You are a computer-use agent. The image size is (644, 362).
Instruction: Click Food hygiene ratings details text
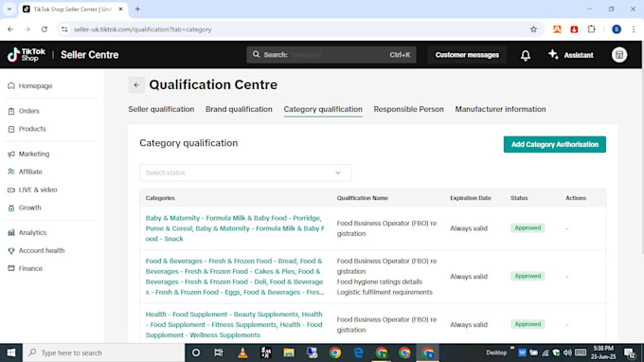[380, 281]
